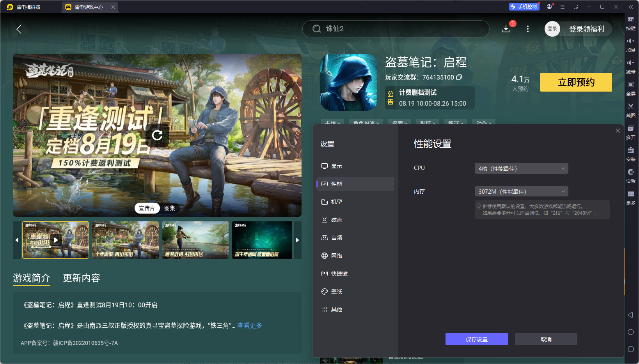Click the 计费删档测试 announcement
This screenshot has width=639, height=364.
430,98
